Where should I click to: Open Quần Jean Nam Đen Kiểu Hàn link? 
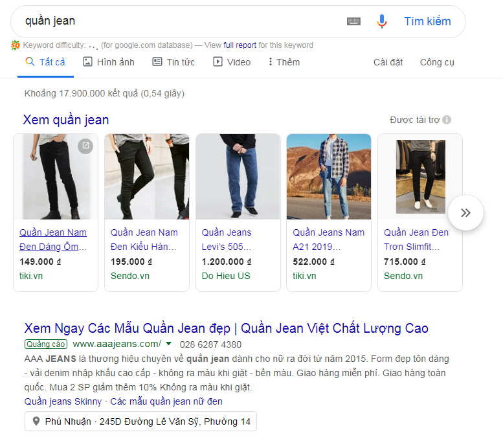(144, 240)
